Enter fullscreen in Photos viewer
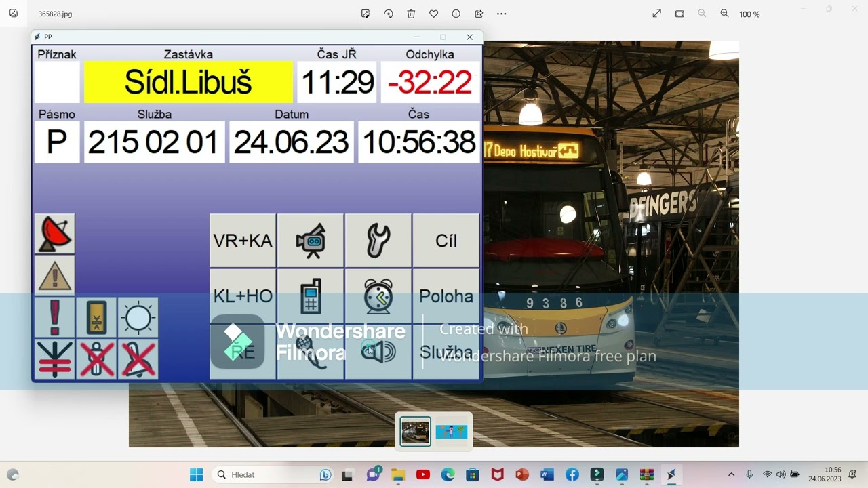The image size is (868, 488). [x=656, y=14]
